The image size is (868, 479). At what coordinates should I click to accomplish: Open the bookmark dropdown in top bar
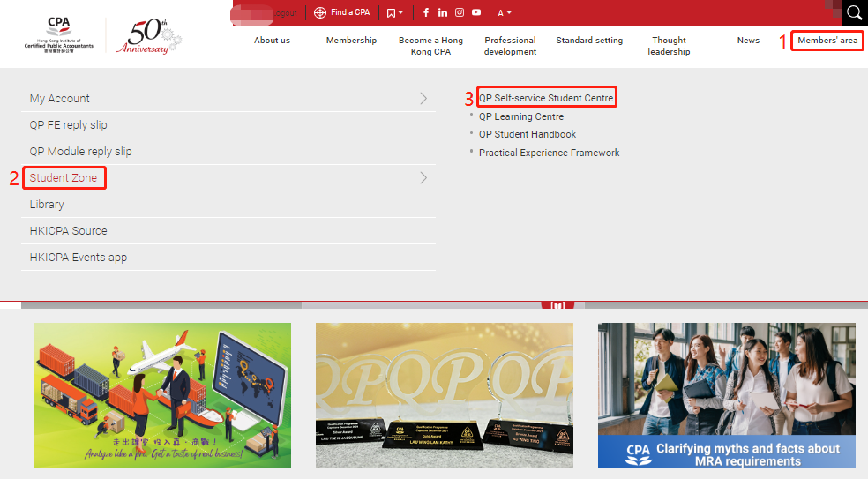point(395,12)
